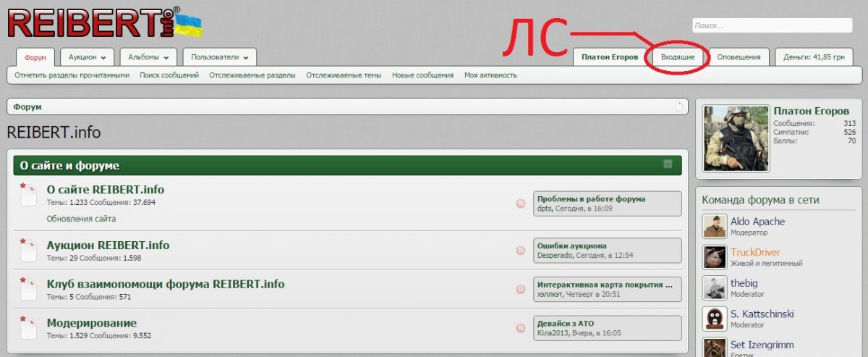Open Платон Егоров name in sidebar
Image resolution: width=868 pixels, height=357 pixels.
(812, 112)
